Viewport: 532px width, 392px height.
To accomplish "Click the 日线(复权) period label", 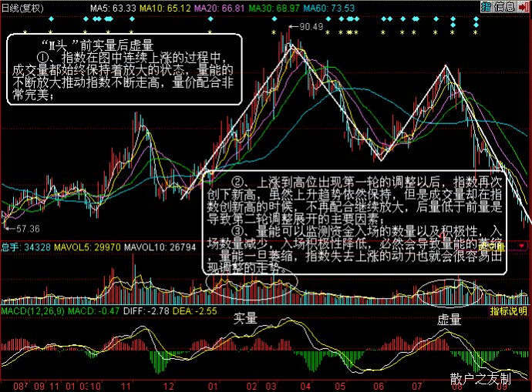I will tap(22, 8).
